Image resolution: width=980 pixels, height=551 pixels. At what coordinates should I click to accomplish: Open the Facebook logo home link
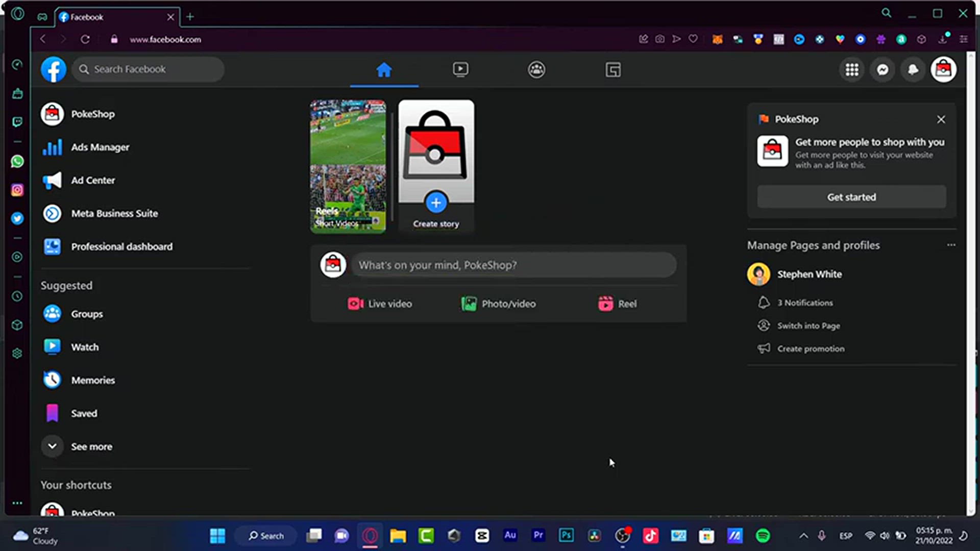54,69
